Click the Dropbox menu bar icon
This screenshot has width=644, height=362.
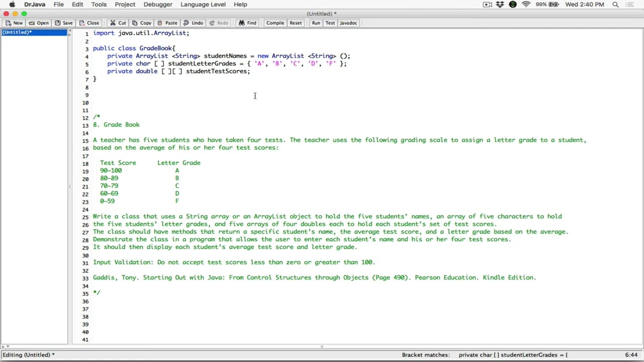[500, 5]
